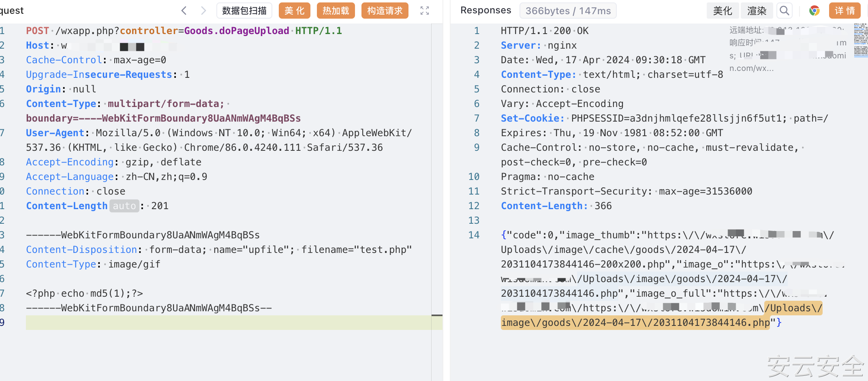The height and width of the screenshot is (381, 868).
Task: Click Vary: Accept-Encoding header
Action: pos(562,104)
